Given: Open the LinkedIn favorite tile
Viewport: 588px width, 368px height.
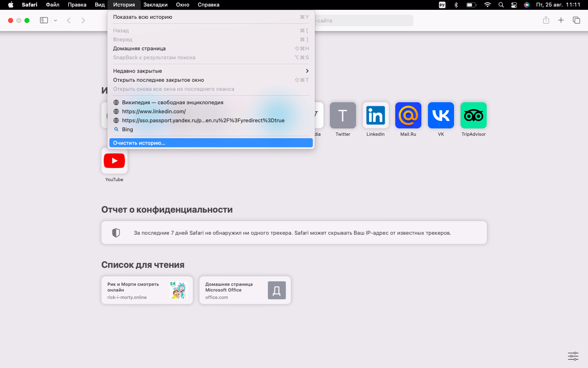Looking at the screenshot, I should point(376,115).
